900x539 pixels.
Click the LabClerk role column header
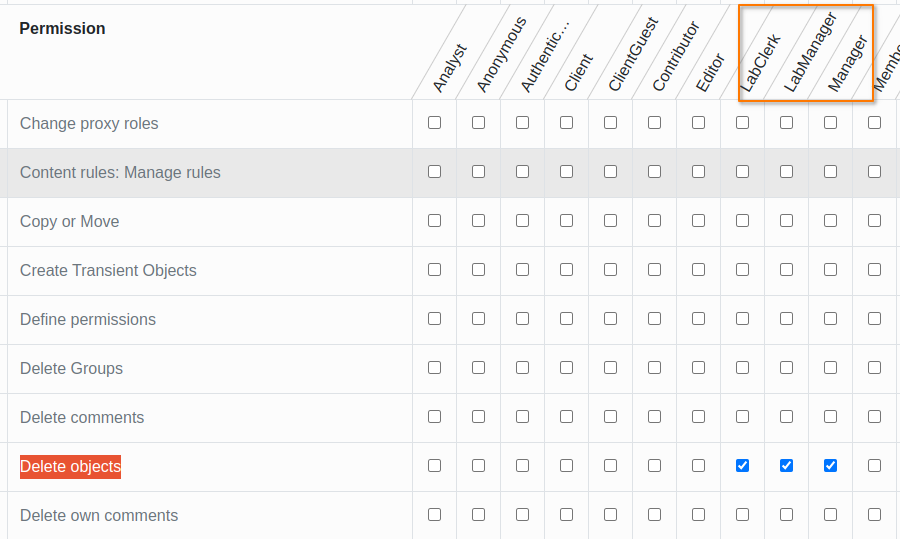762,65
